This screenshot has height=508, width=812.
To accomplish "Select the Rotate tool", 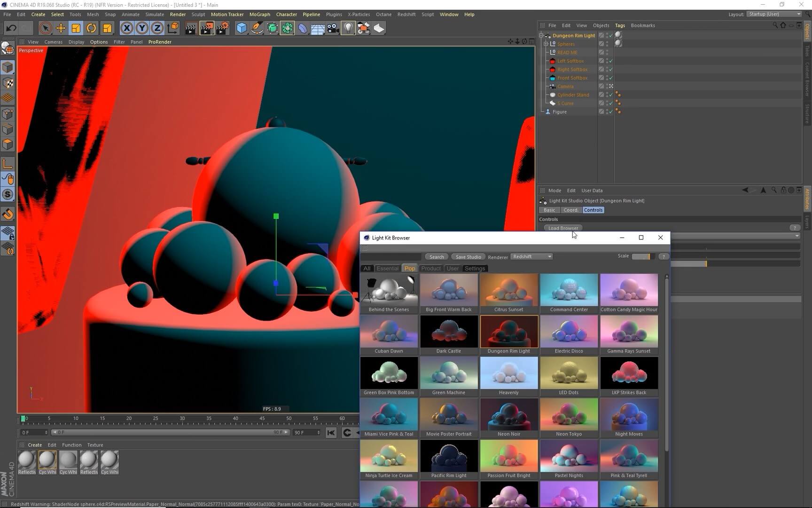I will point(92,28).
